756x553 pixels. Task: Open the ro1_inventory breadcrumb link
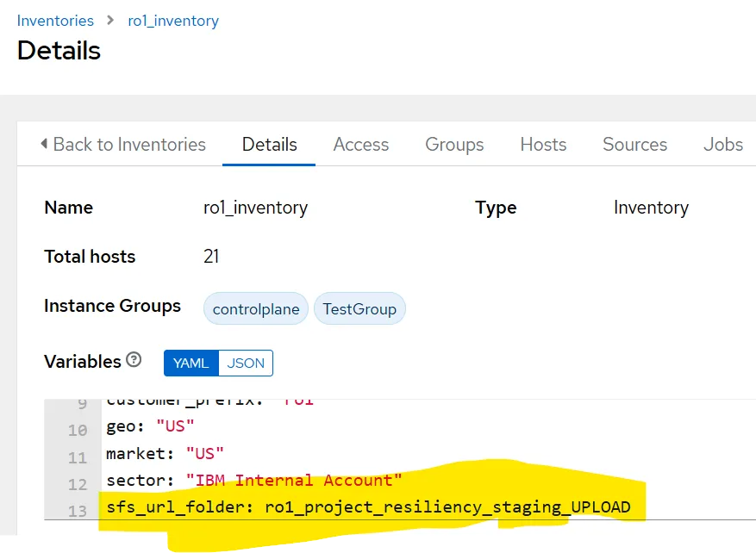(x=173, y=21)
